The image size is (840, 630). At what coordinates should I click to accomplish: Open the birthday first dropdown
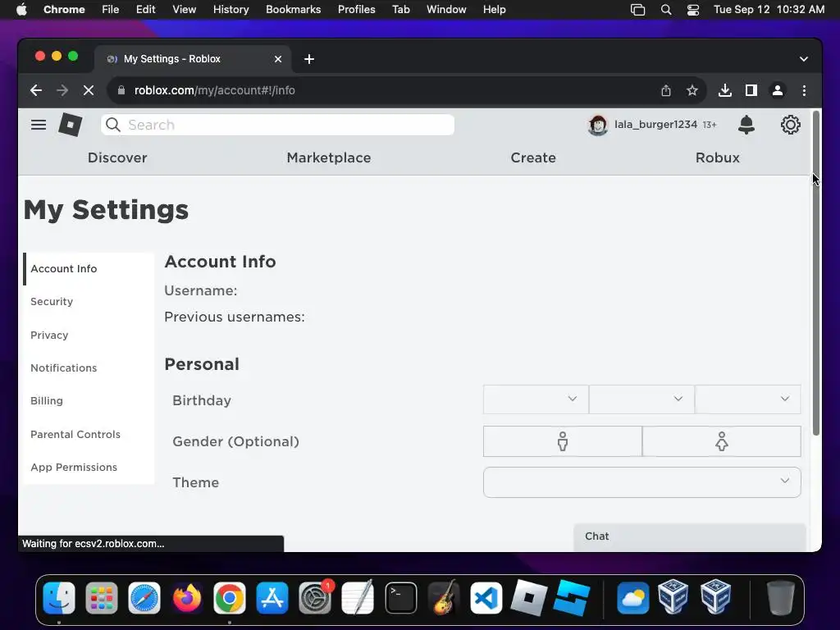(536, 399)
